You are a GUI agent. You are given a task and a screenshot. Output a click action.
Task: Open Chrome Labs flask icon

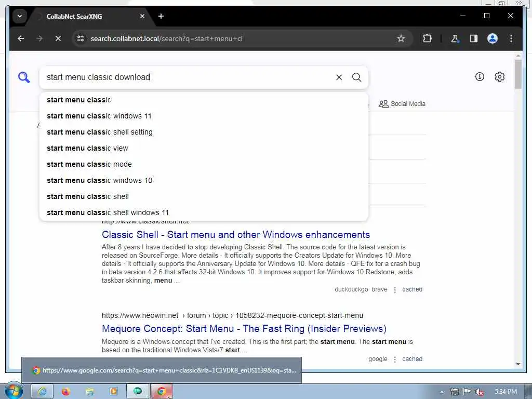click(455, 38)
